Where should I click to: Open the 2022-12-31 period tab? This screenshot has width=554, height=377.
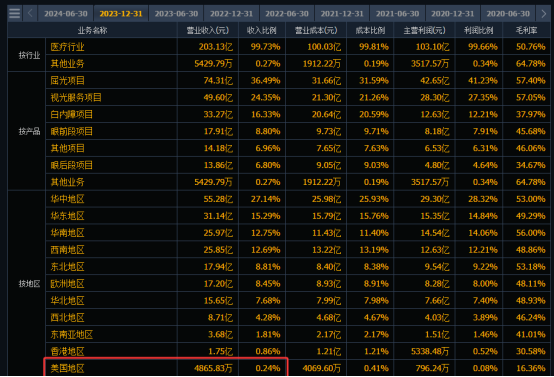click(x=231, y=13)
